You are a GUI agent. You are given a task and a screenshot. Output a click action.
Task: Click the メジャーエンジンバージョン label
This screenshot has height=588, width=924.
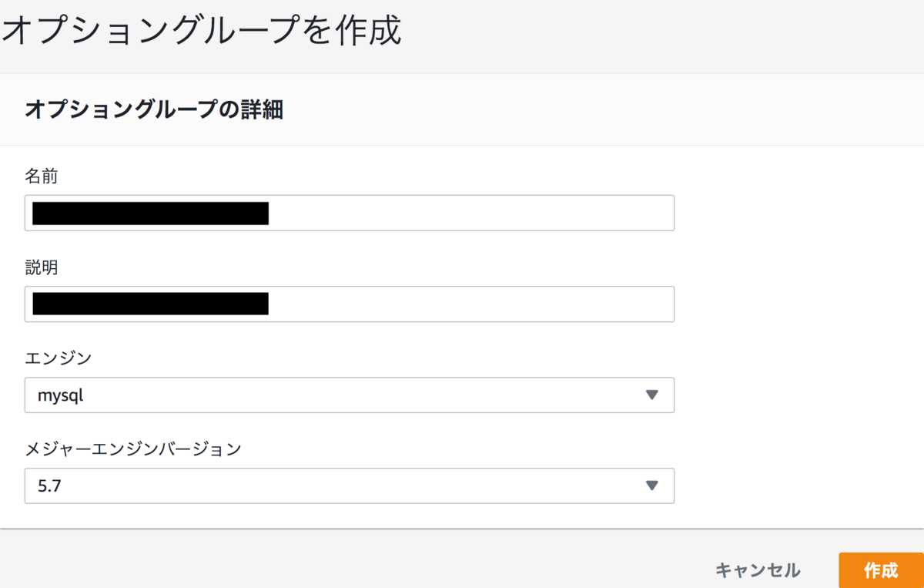click(x=133, y=449)
